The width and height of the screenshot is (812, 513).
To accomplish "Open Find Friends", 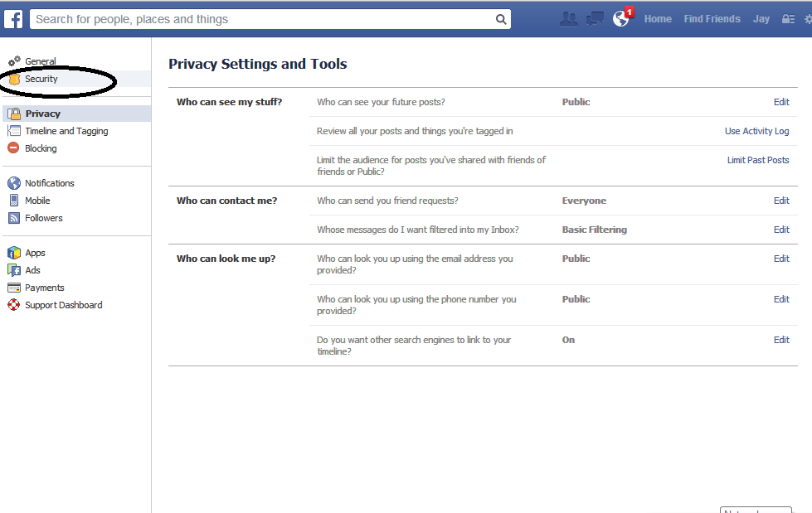I will click(x=712, y=17).
